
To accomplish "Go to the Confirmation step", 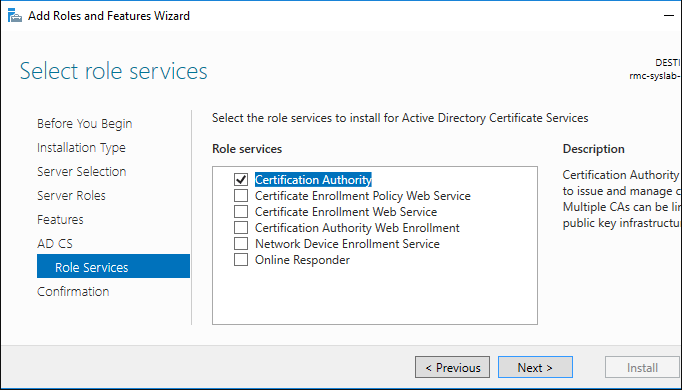I will (73, 291).
